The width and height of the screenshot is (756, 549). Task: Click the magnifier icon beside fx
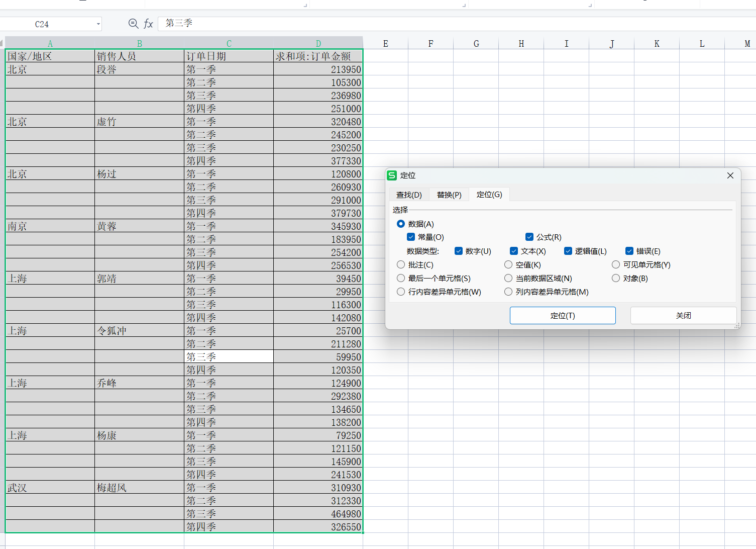pos(133,24)
